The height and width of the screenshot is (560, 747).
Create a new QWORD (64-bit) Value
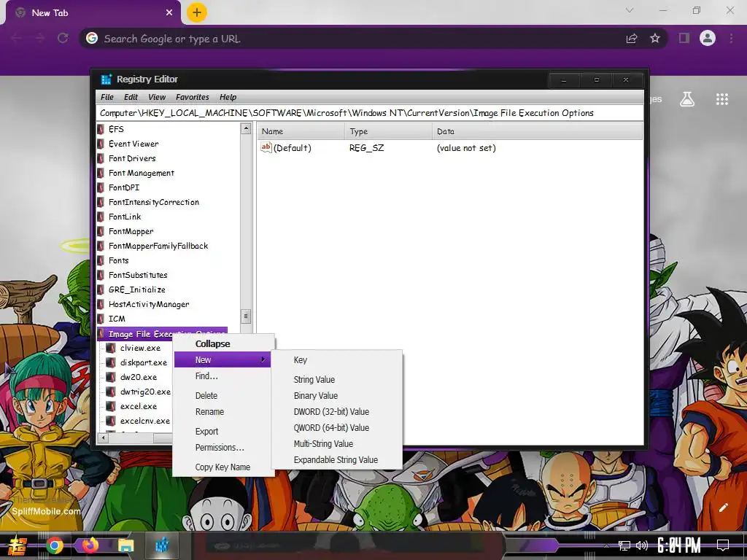(337, 427)
